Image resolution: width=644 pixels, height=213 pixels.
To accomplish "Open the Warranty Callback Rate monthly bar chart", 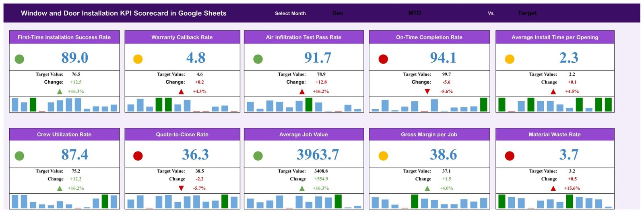I will (x=182, y=104).
